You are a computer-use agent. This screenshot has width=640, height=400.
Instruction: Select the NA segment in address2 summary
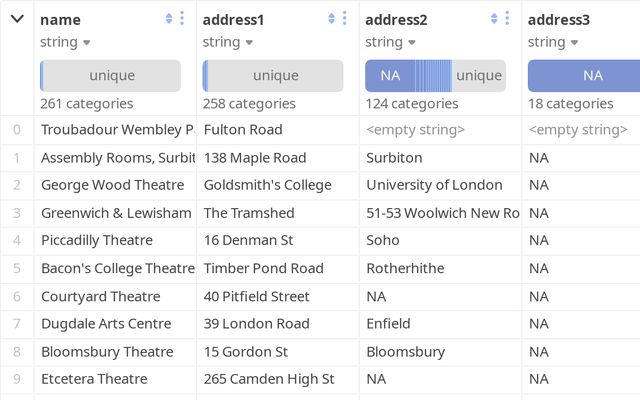pyautogui.click(x=390, y=76)
